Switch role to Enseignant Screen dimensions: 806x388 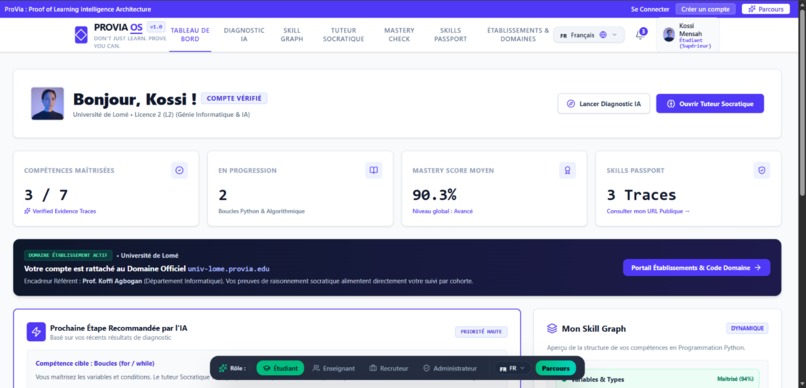click(x=334, y=368)
